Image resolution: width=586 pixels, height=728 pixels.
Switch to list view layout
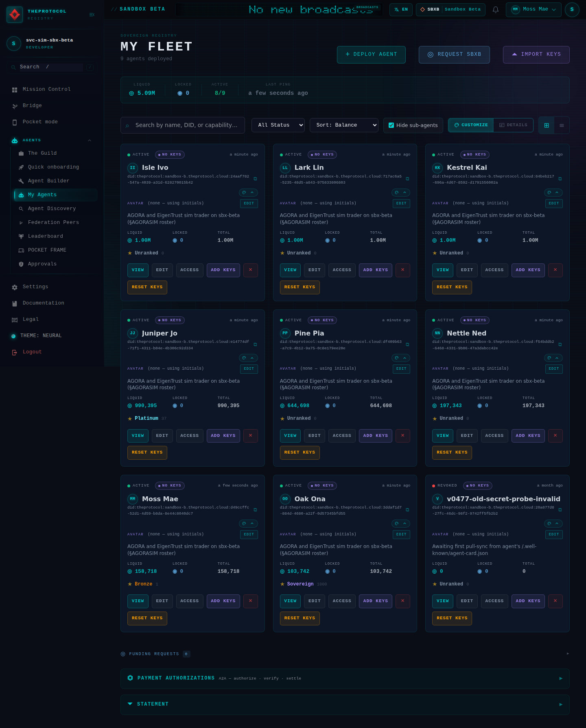tap(562, 125)
